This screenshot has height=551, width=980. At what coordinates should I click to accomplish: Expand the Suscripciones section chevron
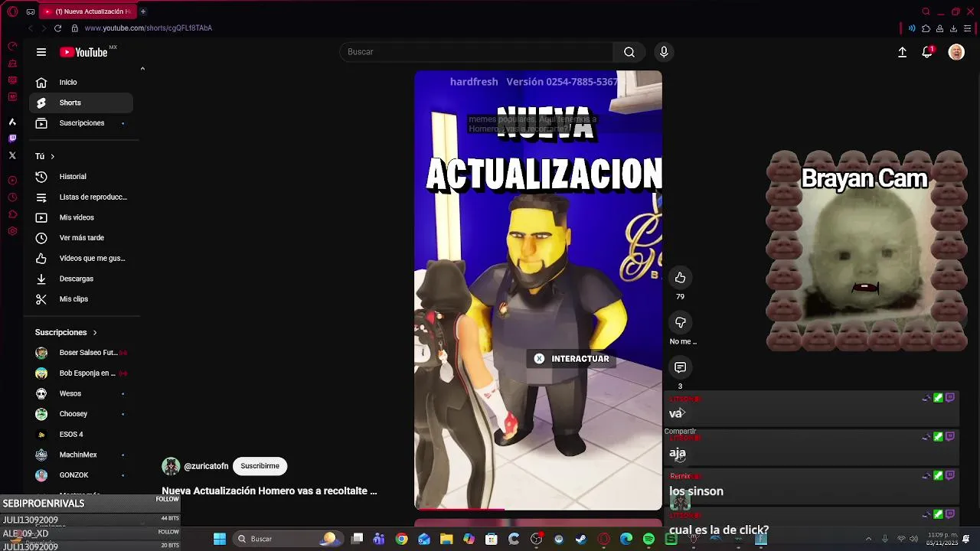[95, 333]
